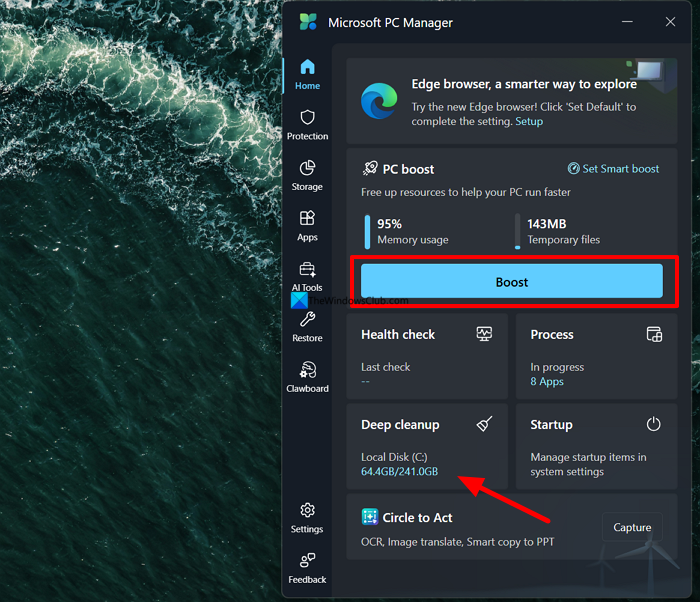Close the PC Manager window

click(670, 22)
